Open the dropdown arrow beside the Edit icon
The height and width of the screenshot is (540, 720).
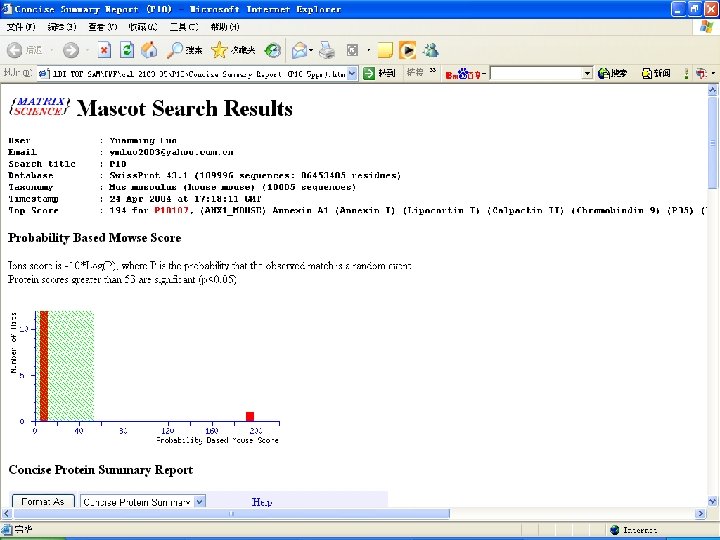coord(368,50)
